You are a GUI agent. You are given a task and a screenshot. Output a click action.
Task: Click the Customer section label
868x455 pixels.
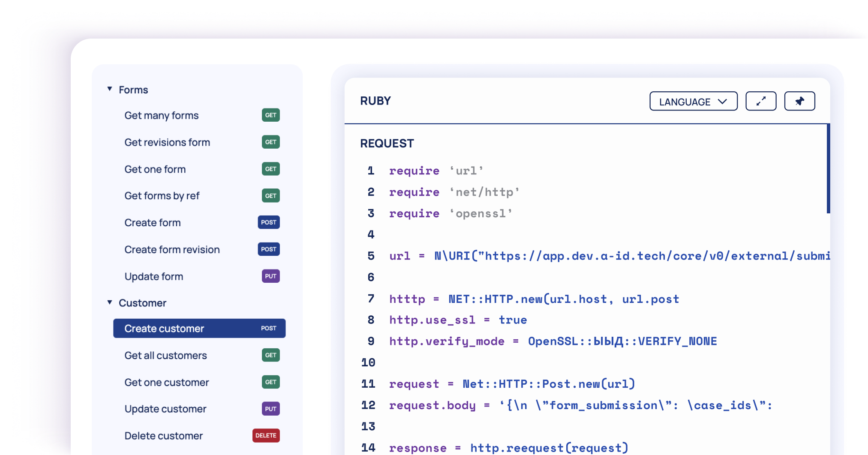coord(142,303)
